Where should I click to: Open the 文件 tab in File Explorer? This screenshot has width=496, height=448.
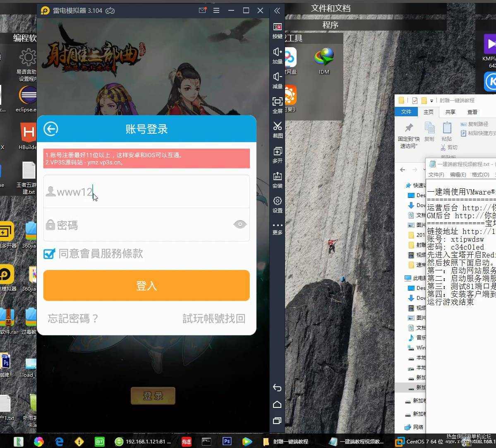[406, 112]
